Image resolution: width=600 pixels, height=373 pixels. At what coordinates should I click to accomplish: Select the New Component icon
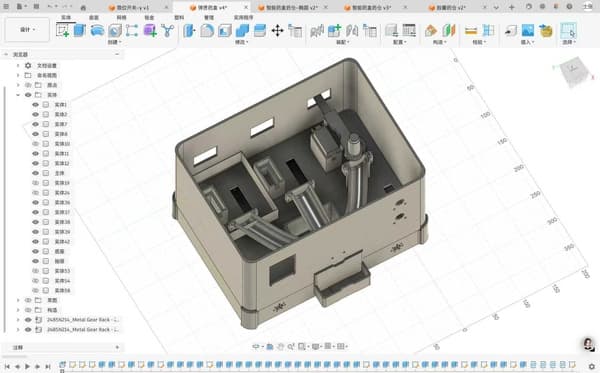click(334, 30)
